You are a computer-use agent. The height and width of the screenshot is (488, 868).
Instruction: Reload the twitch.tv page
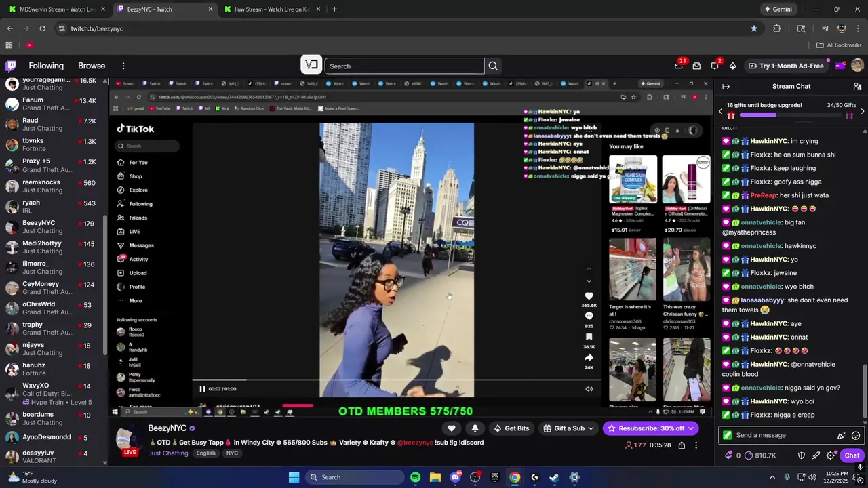coord(42,28)
